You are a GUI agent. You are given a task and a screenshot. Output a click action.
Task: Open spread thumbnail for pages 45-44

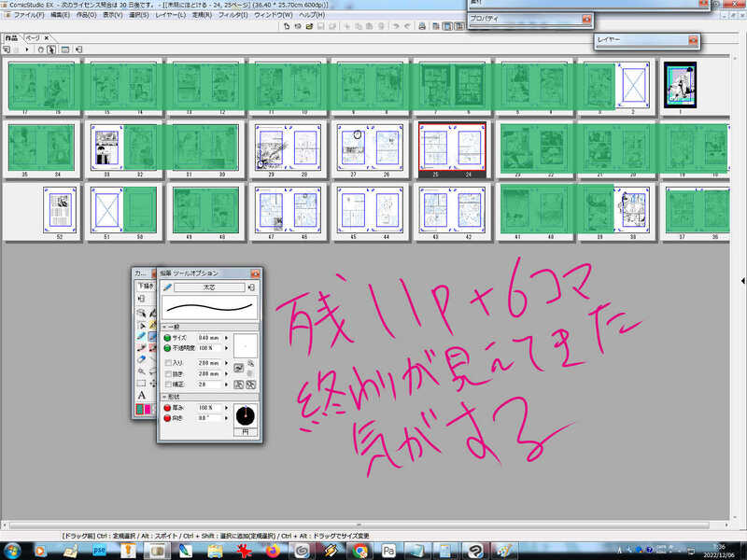(370, 212)
